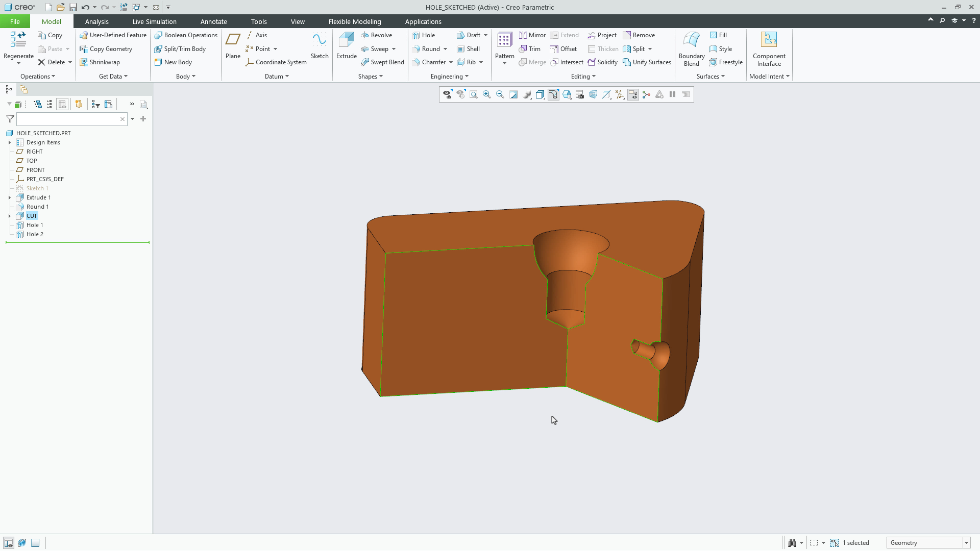
Task: Click the Shell tool
Action: click(x=469, y=49)
